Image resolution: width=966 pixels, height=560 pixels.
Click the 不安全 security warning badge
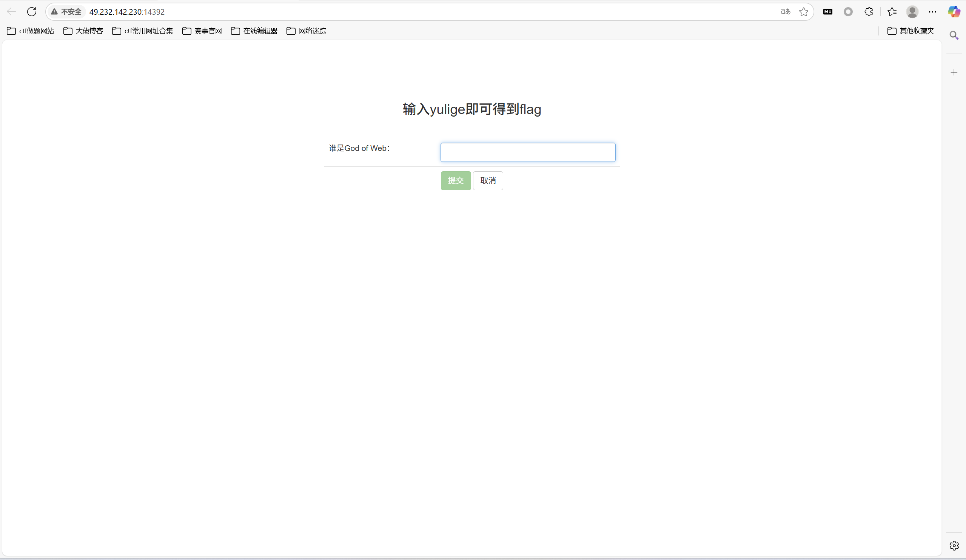point(66,12)
